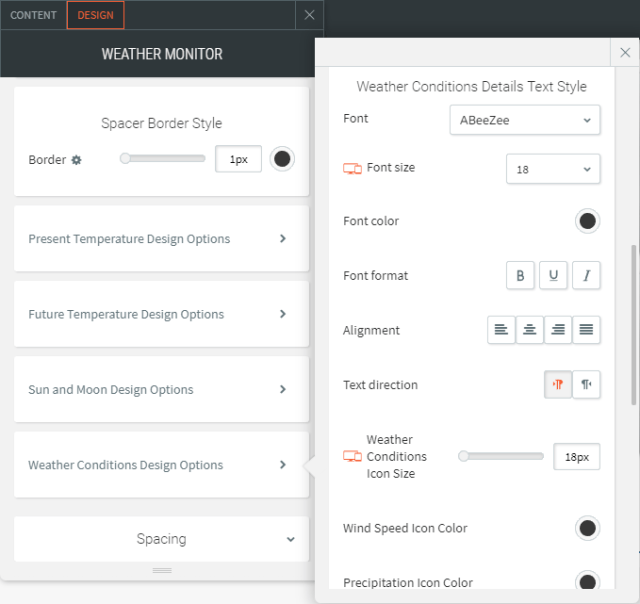Image resolution: width=640 pixels, height=604 pixels.
Task: Select the Design tab
Action: 96,15
